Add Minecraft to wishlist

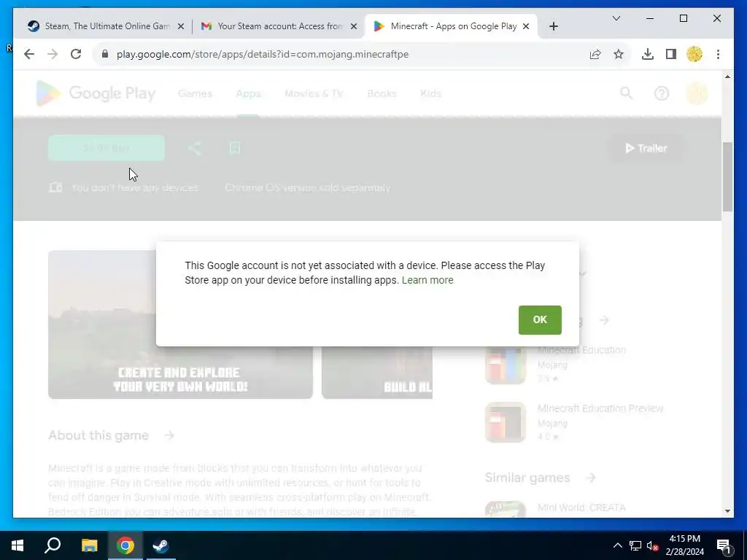tap(234, 148)
